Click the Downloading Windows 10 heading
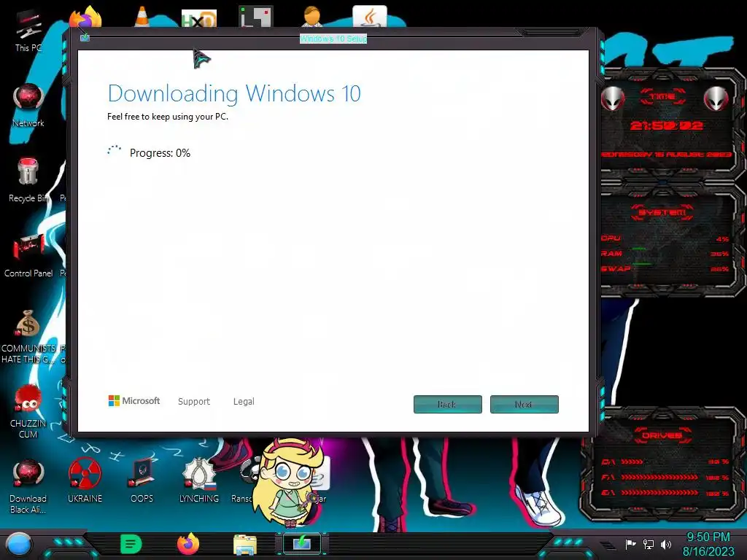Viewport: 747px width, 560px height. (234, 93)
